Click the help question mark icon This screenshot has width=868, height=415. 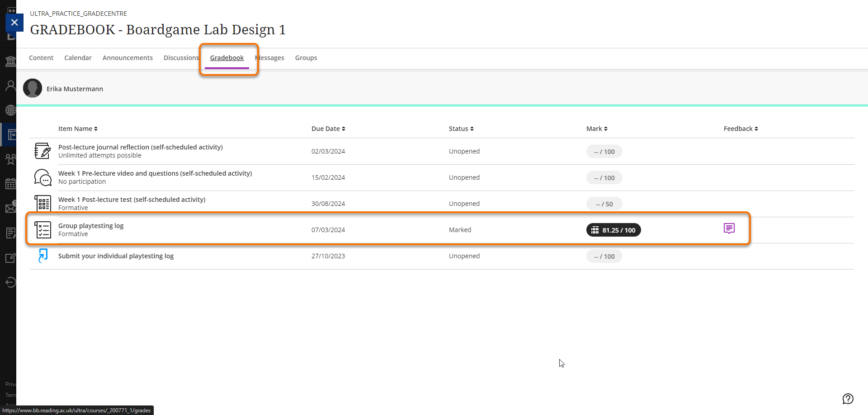tap(848, 399)
